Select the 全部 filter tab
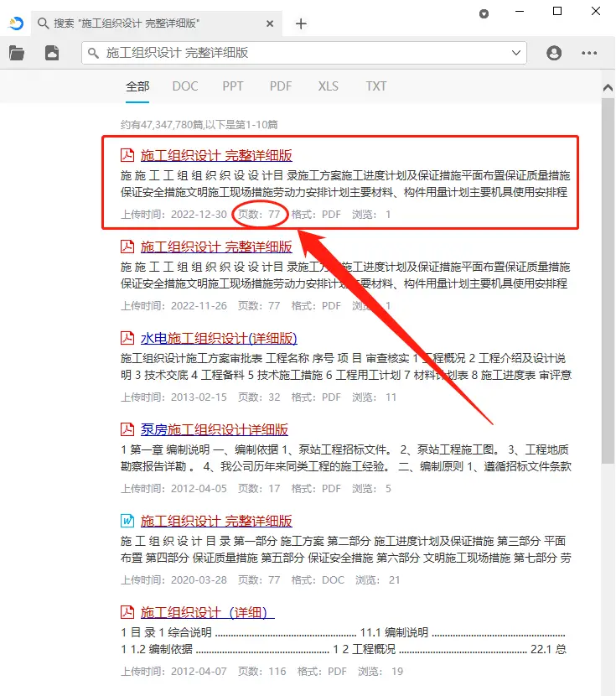The height and width of the screenshot is (696, 616). [137, 86]
